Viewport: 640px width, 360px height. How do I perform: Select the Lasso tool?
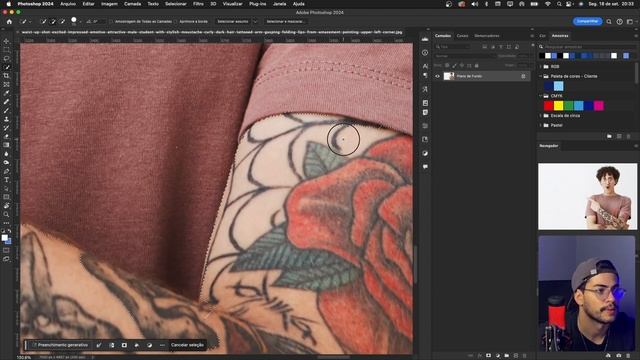pyautogui.click(x=6, y=58)
